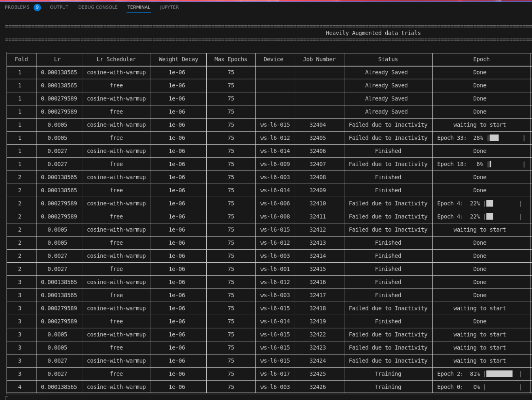The image size is (532, 400).
Task: Click the Lr Scheduler column header
Action: [116, 59]
